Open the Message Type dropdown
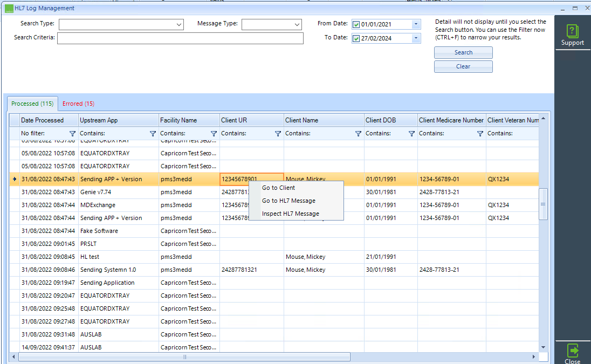591x364 pixels. 296,24
